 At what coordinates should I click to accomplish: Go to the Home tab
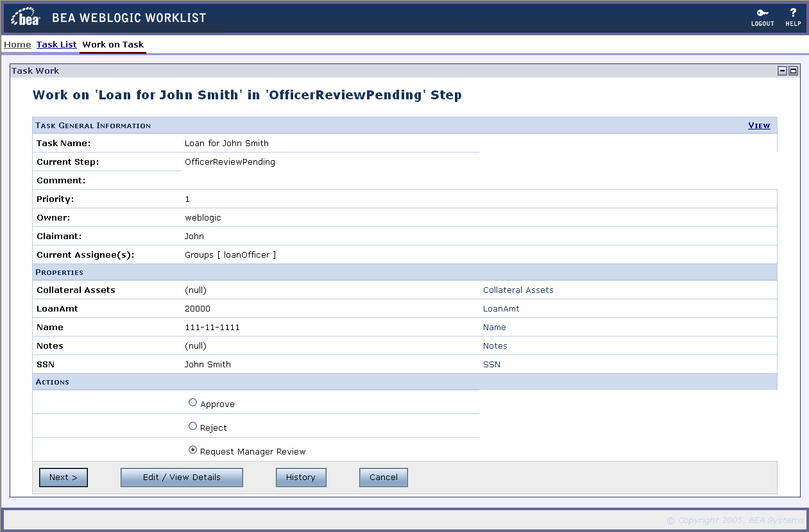point(17,44)
